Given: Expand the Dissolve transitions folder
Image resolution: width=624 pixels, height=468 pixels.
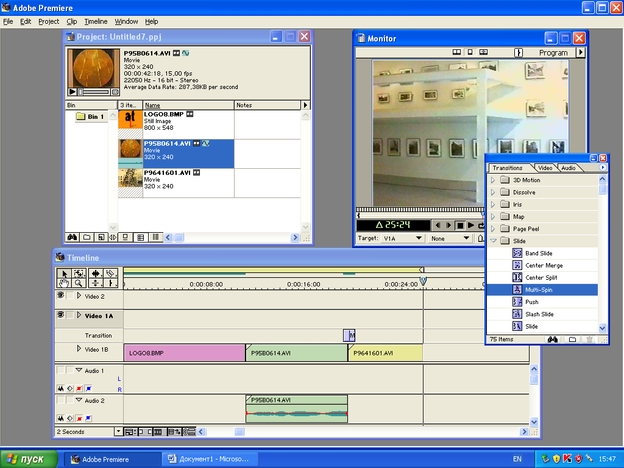Looking at the screenshot, I should click(x=493, y=191).
